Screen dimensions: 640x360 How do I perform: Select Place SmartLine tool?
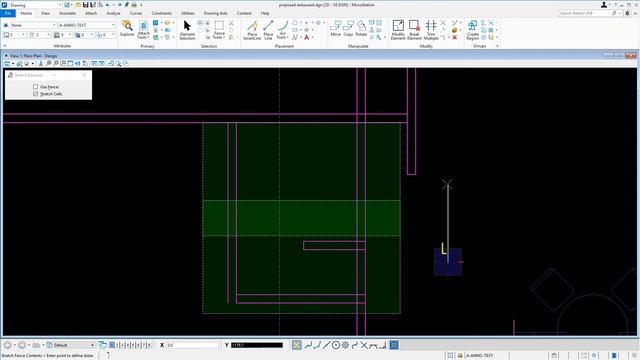point(252,30)
